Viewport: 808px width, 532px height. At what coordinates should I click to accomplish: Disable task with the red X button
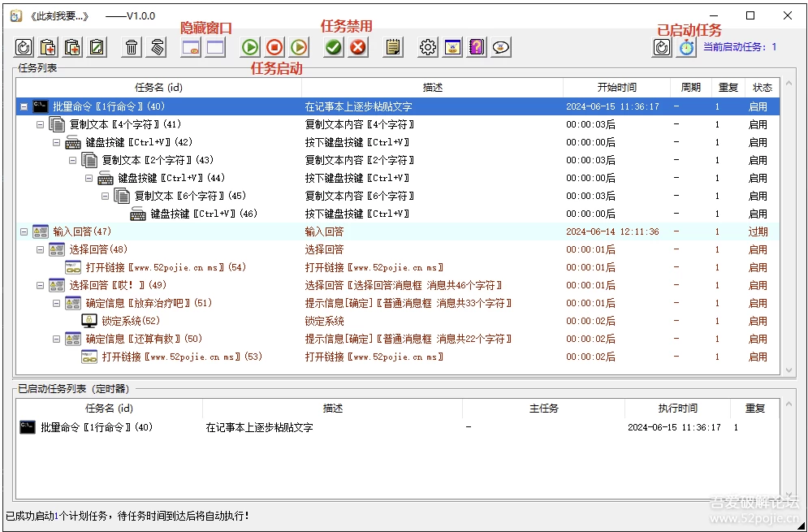(357, 48)
